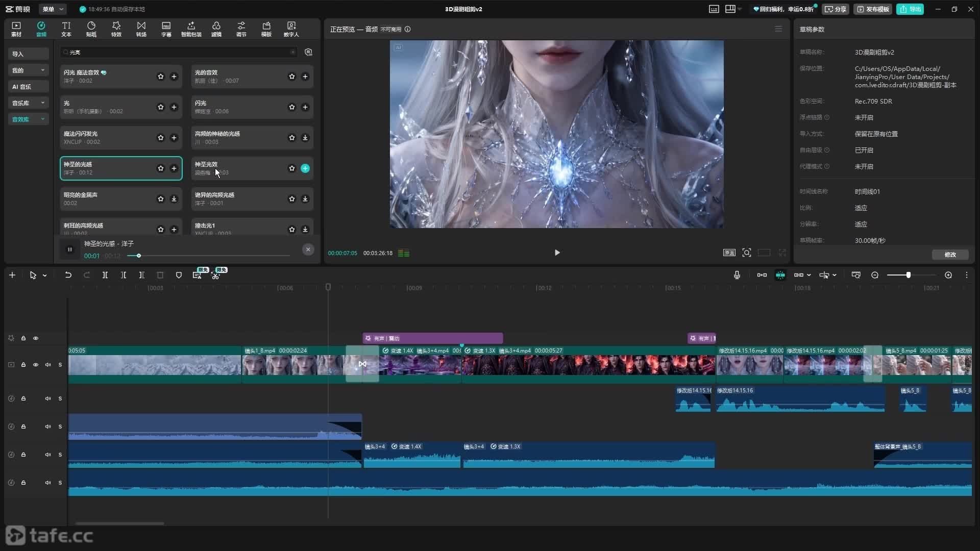Image resolution: width=980 pixels, height=551 pixels.
Task: Add 神圣光效 with the highlighted plus button
Action: coord(305,168)
